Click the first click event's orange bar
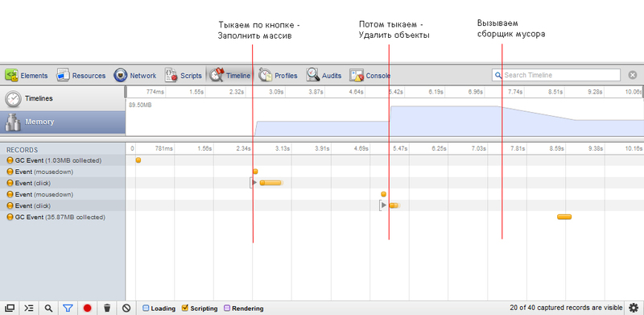The height and width of the screenshot is (315, 644). 270,183
